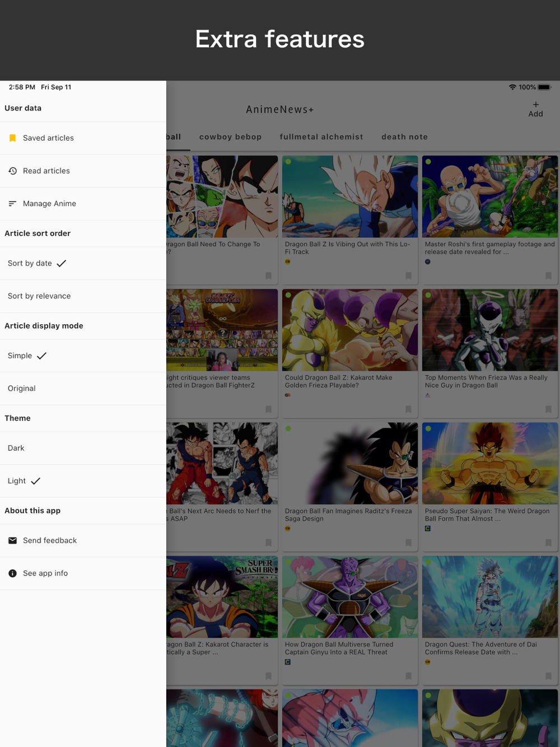Open the Read articles menu item
Image resolution: width=560 pixels, height=747 pixels.
tap(83, 171)
